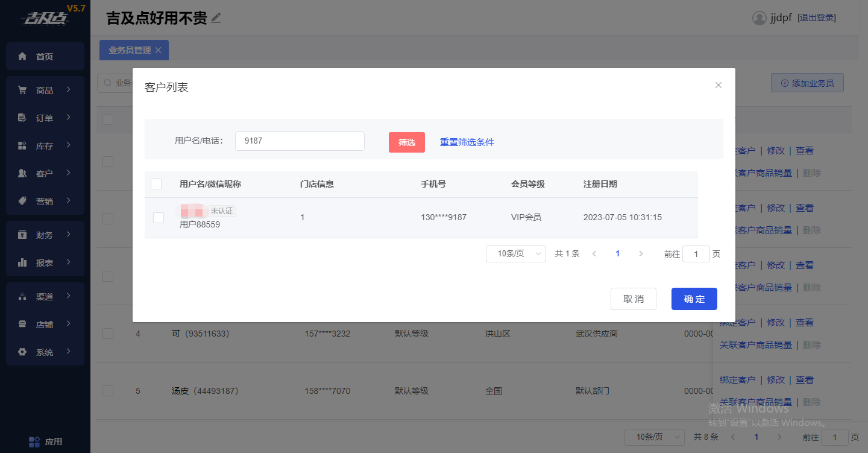Click the 系统 gear icon in sidebar
The image size is (868, 453).
(x=22, y=352)
